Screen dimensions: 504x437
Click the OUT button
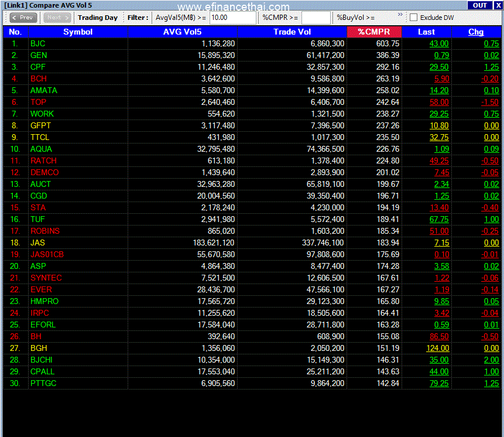pyautogui.click(x=479, y=5)
